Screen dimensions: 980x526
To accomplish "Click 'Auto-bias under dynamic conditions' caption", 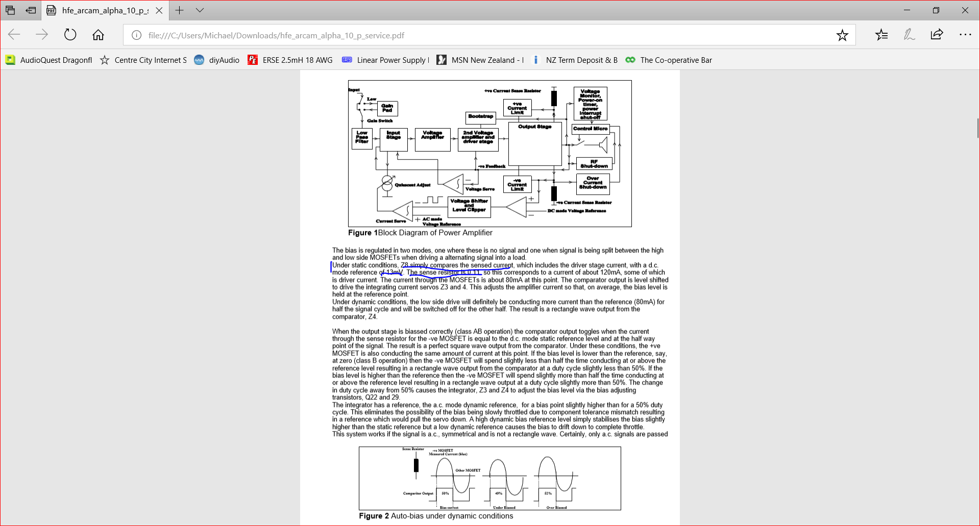I will click(x=452, y=516).
